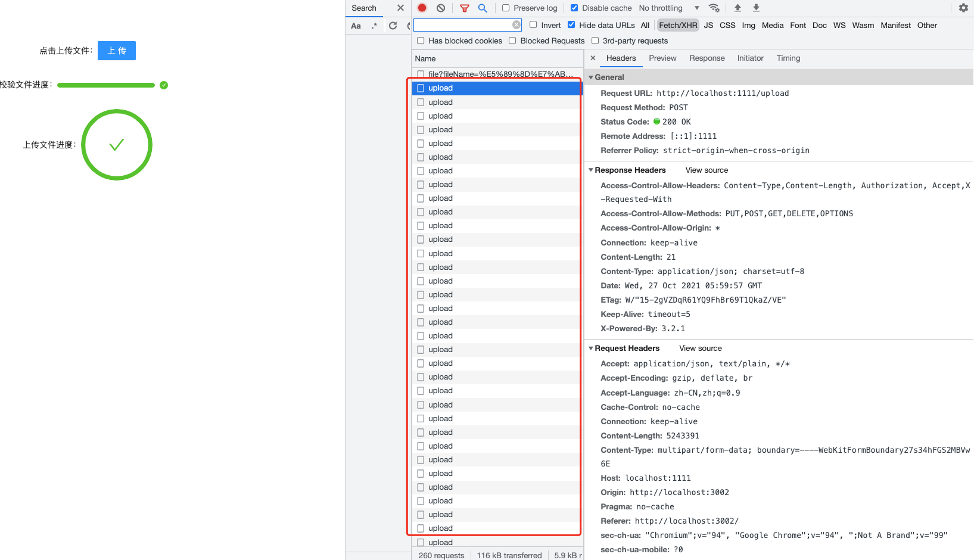Open network settings gear icon
The height and width of the screenshot is (560, 974).
(963, 8)
